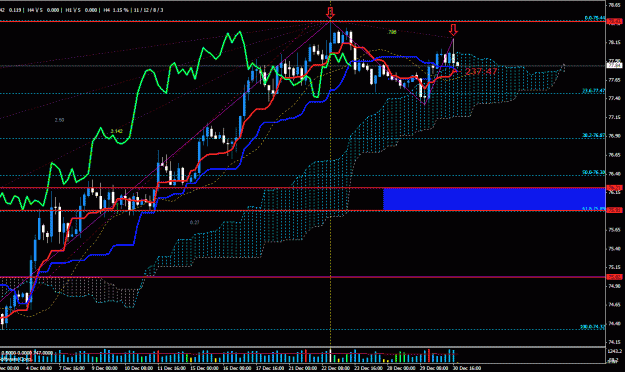This screenshot has height=372, width=625.
Task: Click the 4 Dec 08:00 time label
Action: (x=39, y=368)
